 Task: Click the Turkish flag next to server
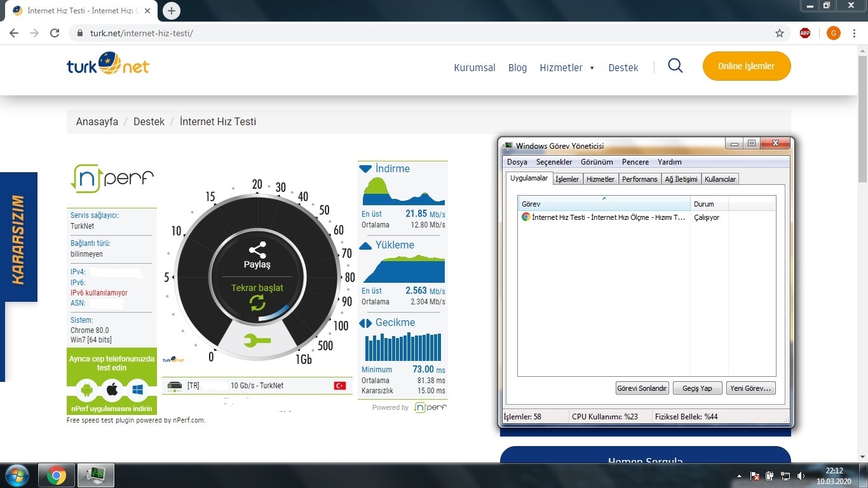(x=340, y=386)
